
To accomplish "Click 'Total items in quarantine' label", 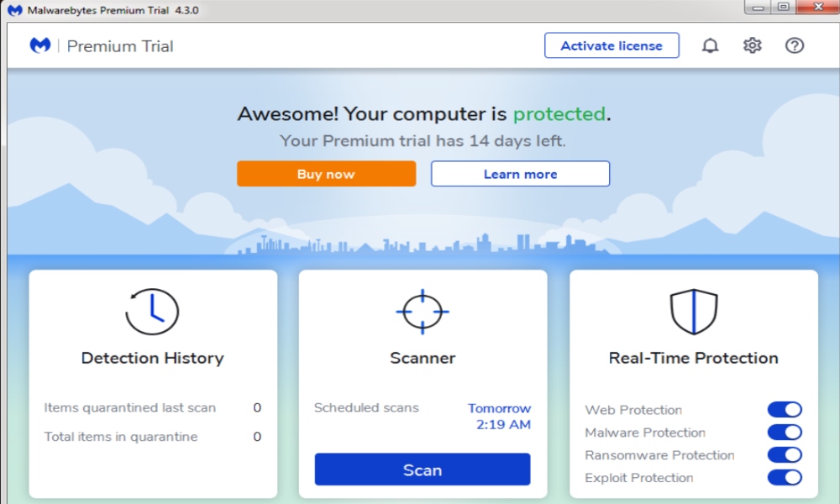I will coord(121,437).
